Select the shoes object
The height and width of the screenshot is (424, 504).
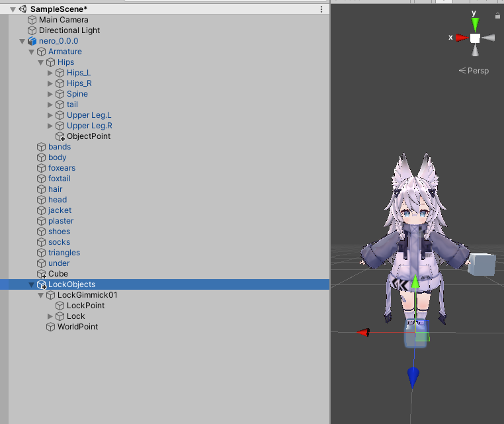click(59, 232)
